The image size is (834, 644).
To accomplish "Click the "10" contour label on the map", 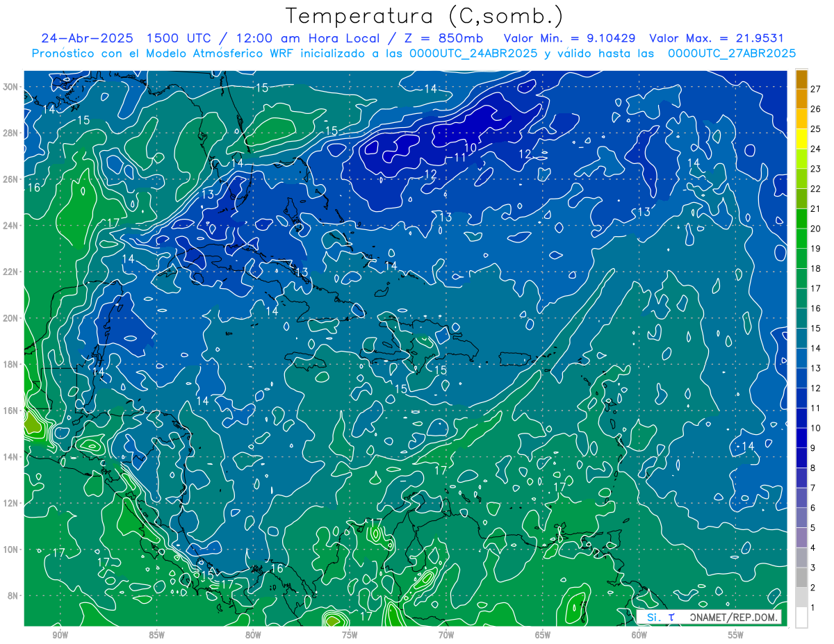I will pyautogui.click(x=471, y=148).
